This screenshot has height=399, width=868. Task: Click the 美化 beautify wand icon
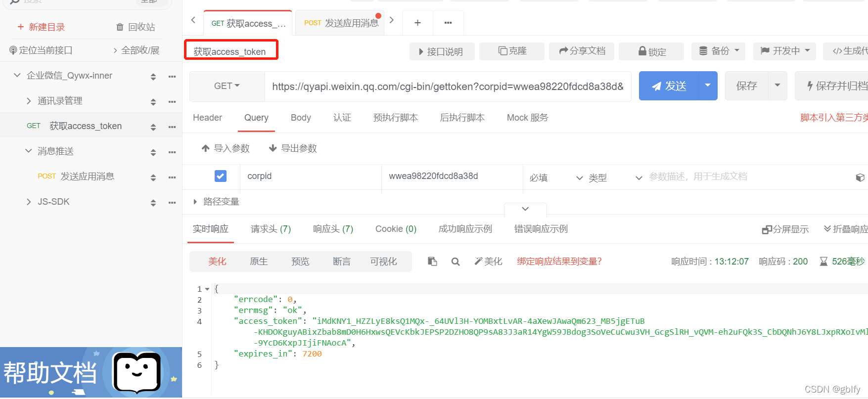(488, 262)
